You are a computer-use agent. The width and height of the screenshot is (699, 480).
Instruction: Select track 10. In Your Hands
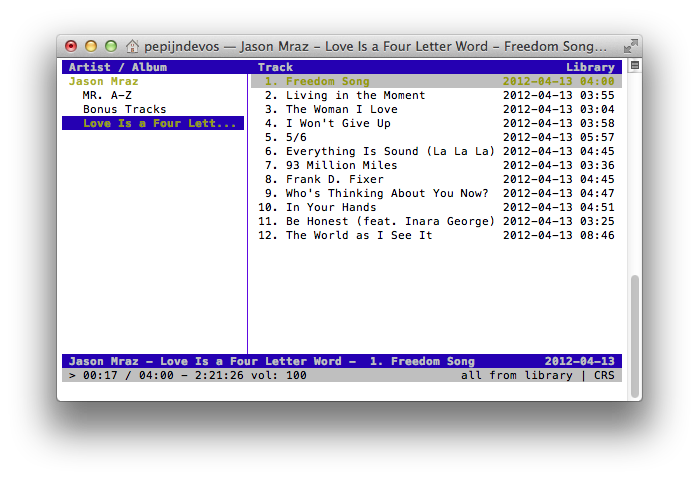coord(436,207)
